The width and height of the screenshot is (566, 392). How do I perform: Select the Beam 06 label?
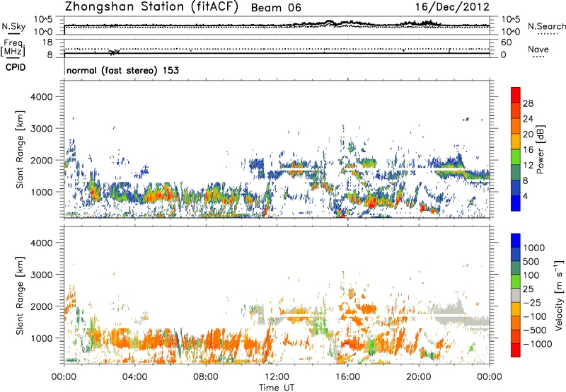[x=276, y=8]
